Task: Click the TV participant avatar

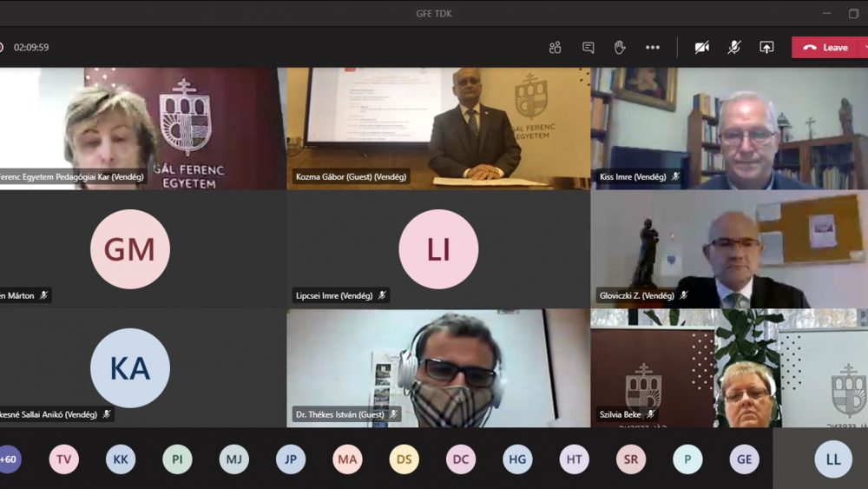Action: tap(63, 459)
